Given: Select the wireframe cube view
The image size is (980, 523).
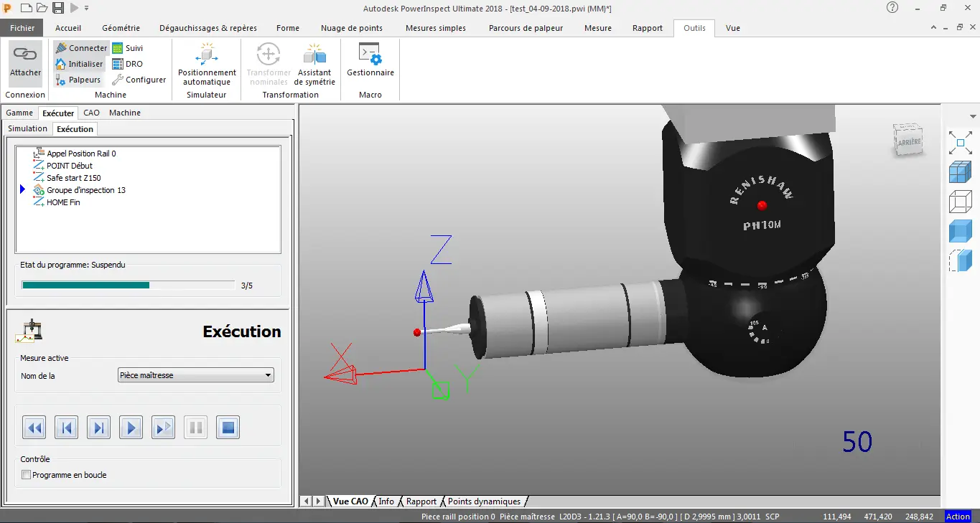Looking at the screenshot, I should point(961,202).
